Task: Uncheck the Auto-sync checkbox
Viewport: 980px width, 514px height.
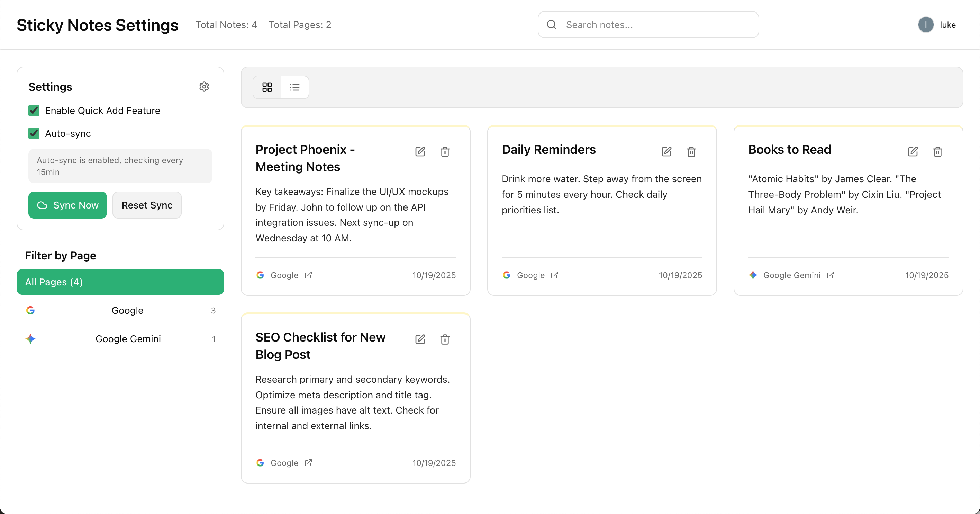Action: click(x=34, y=133)
